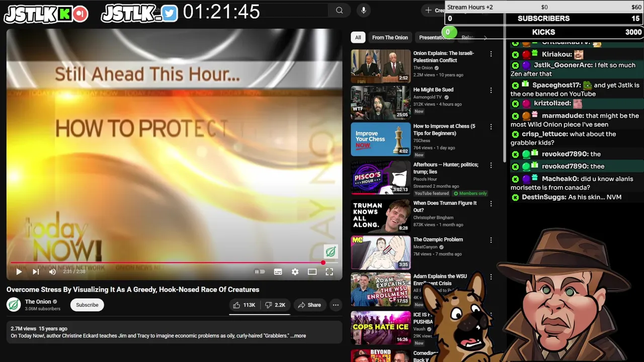Screen dimensions: 644x362
Task: Toggle subtitles/closed captions button
Action: tap(278, 271)
